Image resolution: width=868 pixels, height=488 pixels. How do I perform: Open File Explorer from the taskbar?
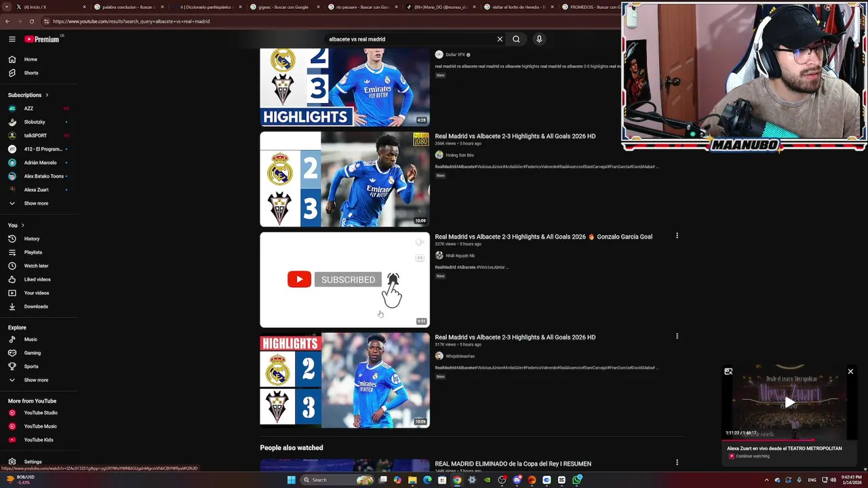(412, 480)
